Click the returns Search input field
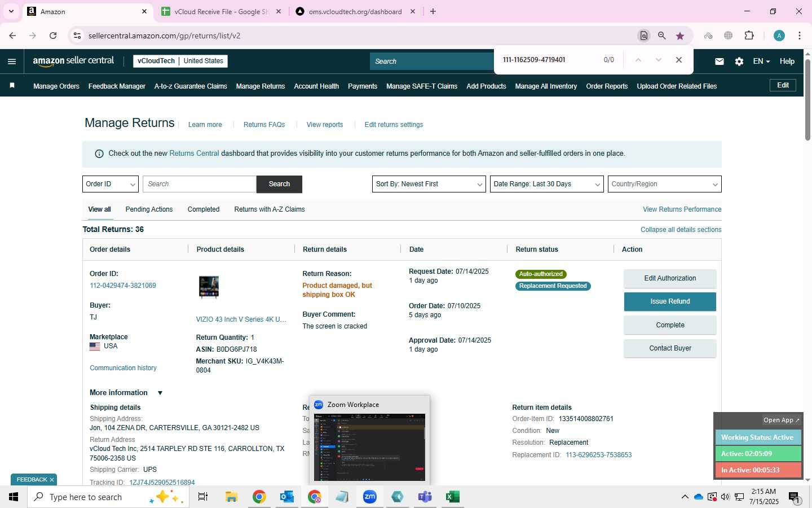812x508 pixels. [200, 184]
